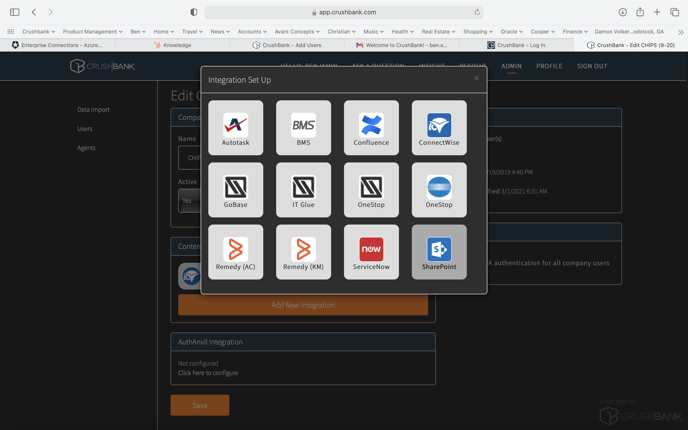The image size is (688, 430).
Task: Expand the Home bookmarks folder
Action: pyautogui.click(x=164, y=32)
